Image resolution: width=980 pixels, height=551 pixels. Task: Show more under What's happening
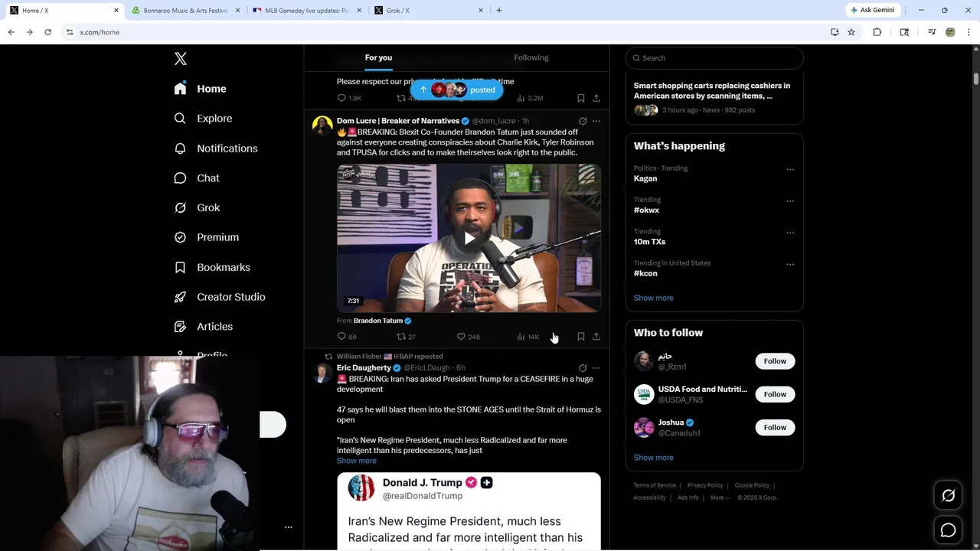click(x=653, y=298)
